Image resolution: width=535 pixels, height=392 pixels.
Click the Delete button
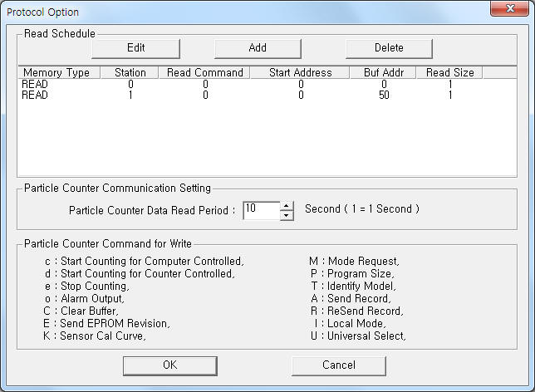coord(389,48)
